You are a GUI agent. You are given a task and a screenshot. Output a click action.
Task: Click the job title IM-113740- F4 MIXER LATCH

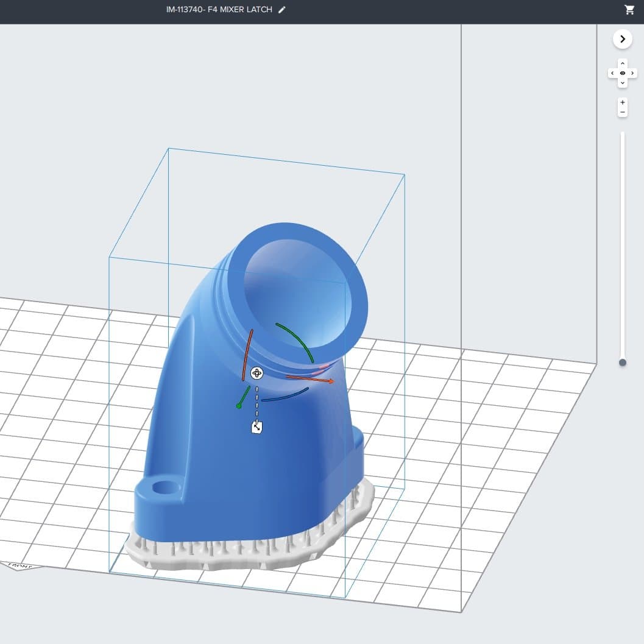219,10
